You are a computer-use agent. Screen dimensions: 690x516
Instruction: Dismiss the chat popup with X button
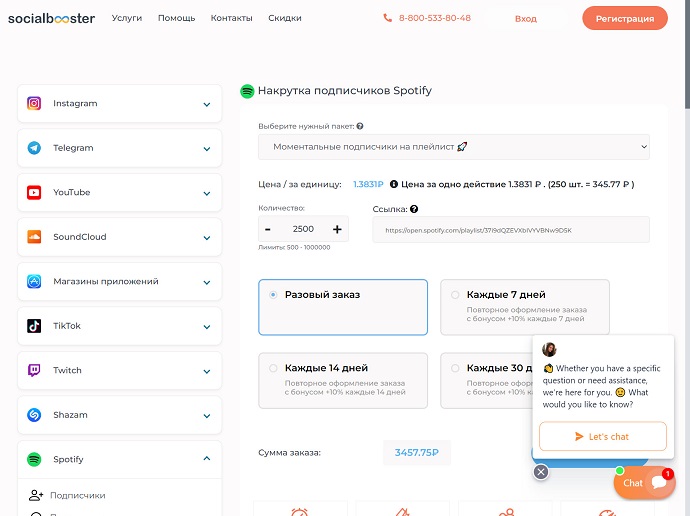[541, 472]
